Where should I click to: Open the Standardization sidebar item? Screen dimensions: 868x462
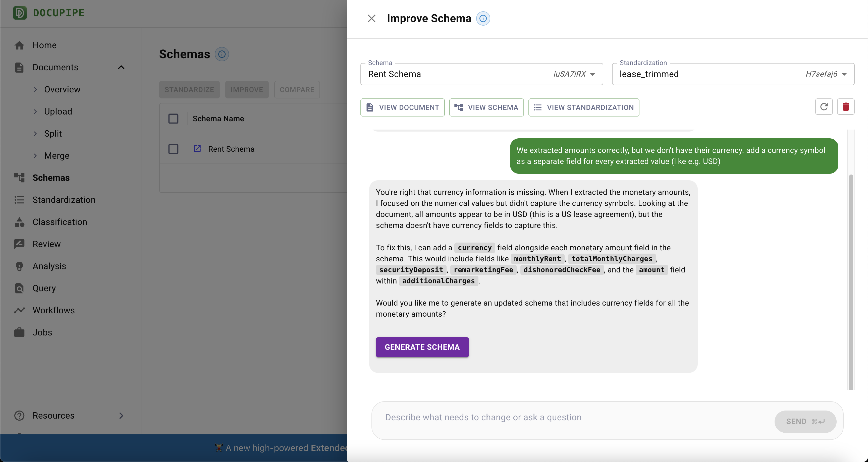coord(64,200)
